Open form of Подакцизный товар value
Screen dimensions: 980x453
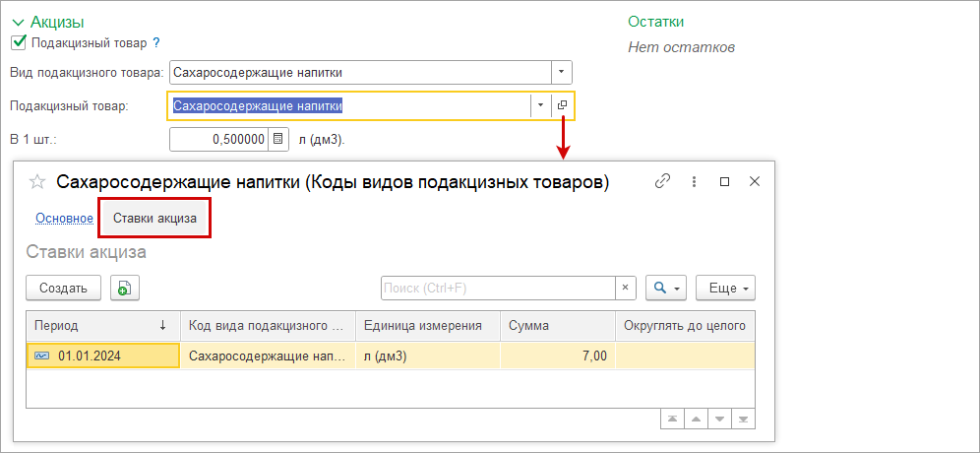[562, 105]
